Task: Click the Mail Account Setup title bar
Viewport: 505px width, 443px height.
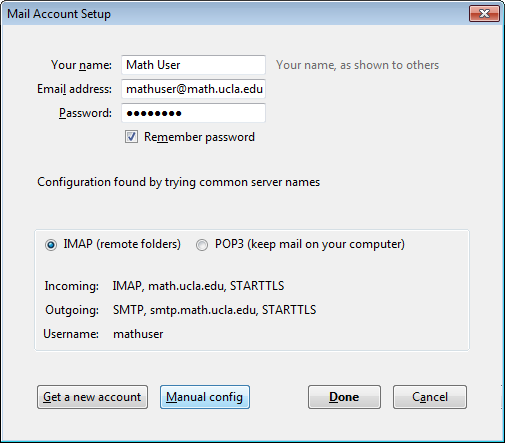Action: point(233,14)
